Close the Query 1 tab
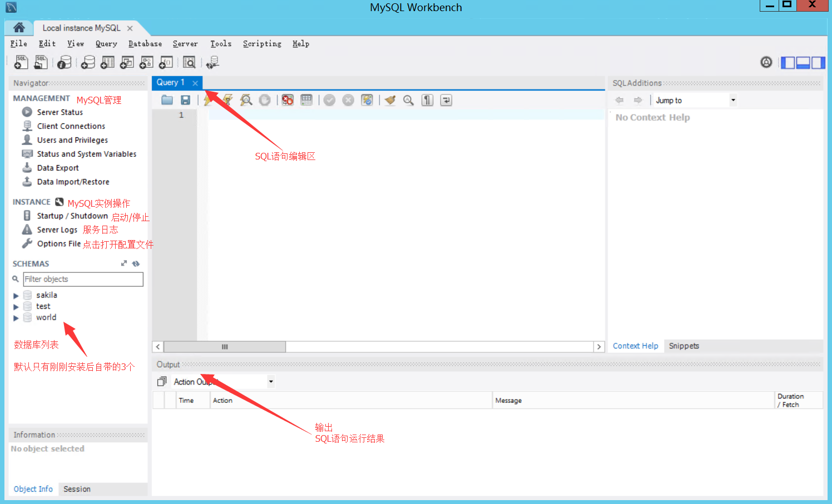 click(x=195, y=83)
